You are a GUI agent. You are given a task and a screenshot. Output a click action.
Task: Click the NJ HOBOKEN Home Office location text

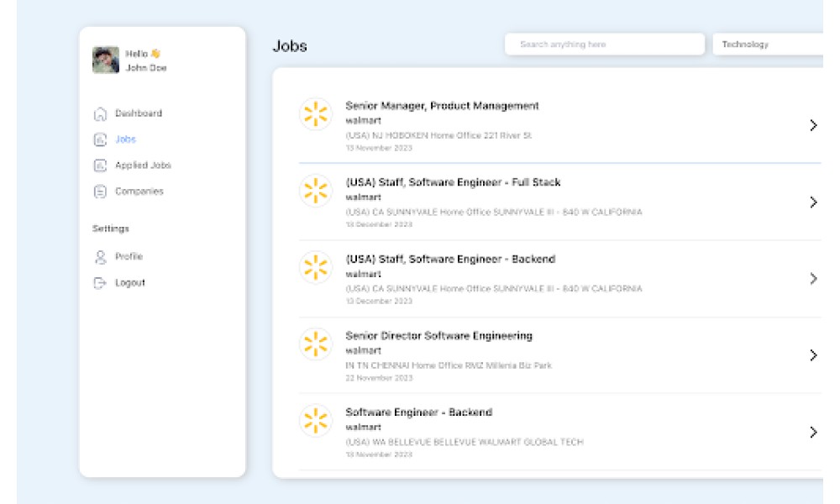point(438,135)
